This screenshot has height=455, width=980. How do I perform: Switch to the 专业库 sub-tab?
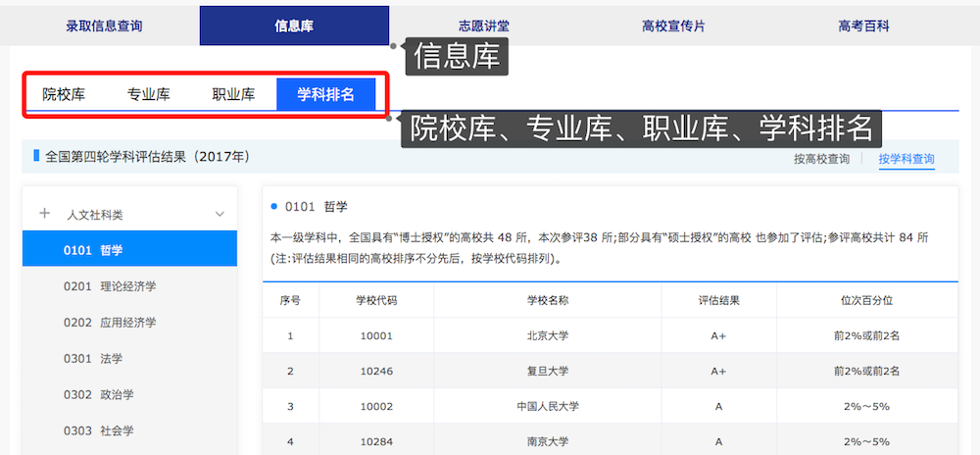[149, 95]
